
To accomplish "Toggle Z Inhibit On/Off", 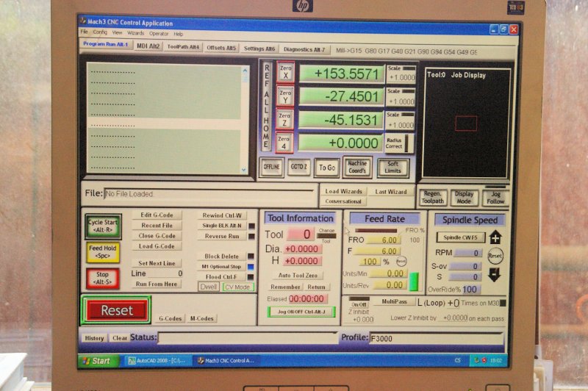I will click(x=359, y=304).
